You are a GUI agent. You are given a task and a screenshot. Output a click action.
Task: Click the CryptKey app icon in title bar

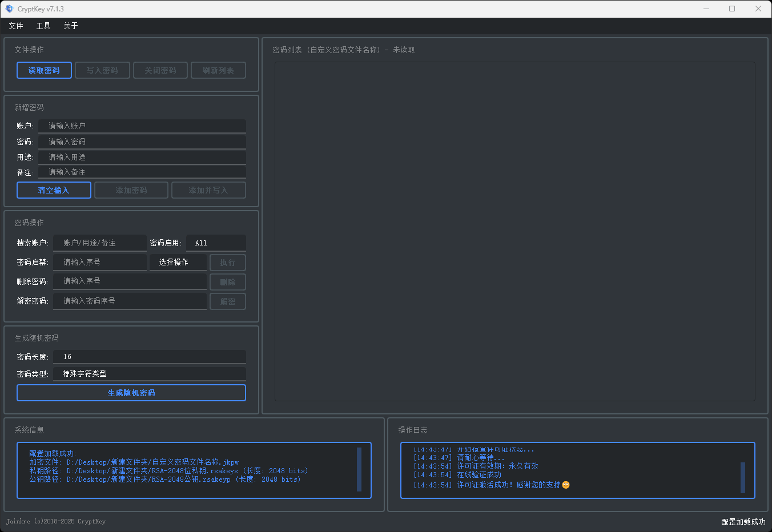coord(9,9)
